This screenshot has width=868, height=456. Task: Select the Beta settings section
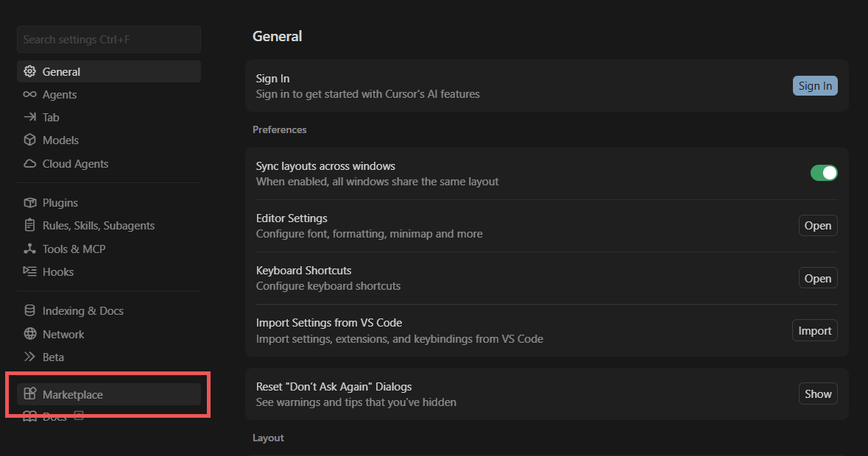[x=53, y=357]
